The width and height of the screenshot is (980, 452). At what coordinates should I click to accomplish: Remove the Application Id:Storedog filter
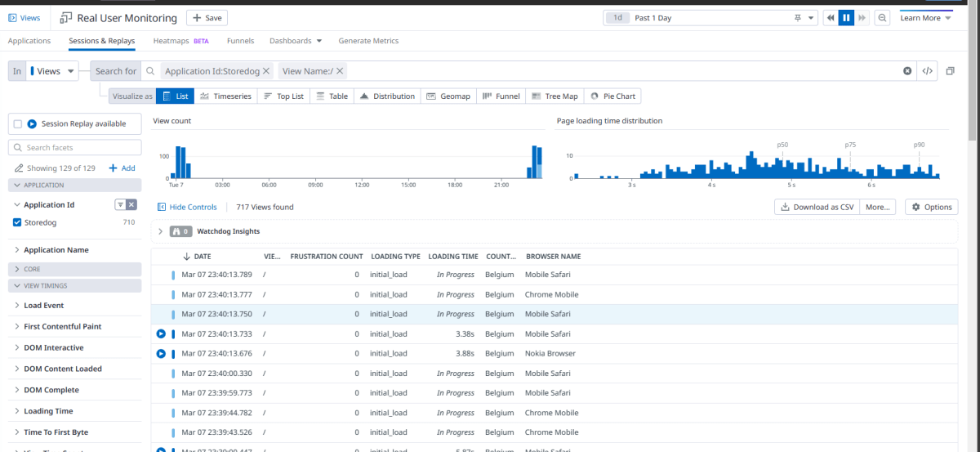point(266,71)
